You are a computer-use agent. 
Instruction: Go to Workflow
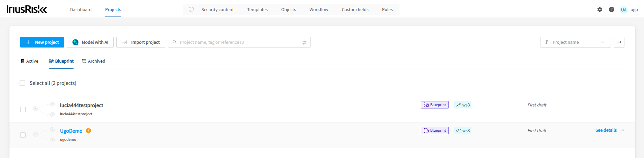(319, 9)
